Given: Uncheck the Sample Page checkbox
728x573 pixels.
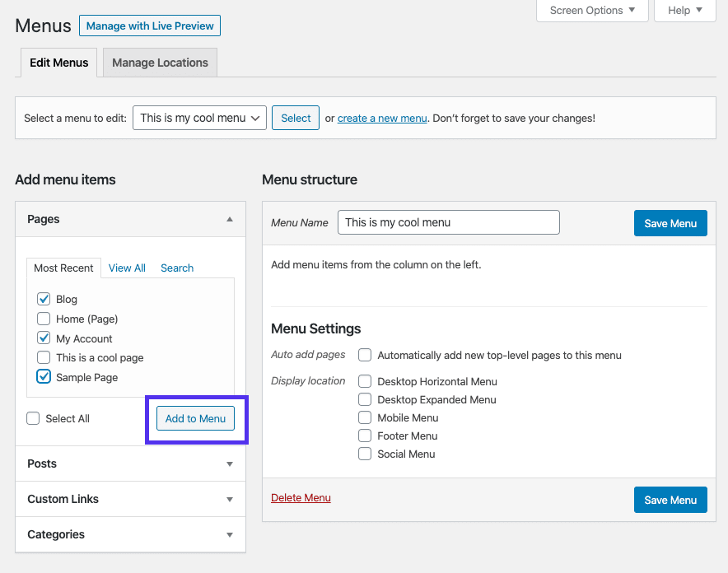Looking at the screenshot, I should point(44,377).
